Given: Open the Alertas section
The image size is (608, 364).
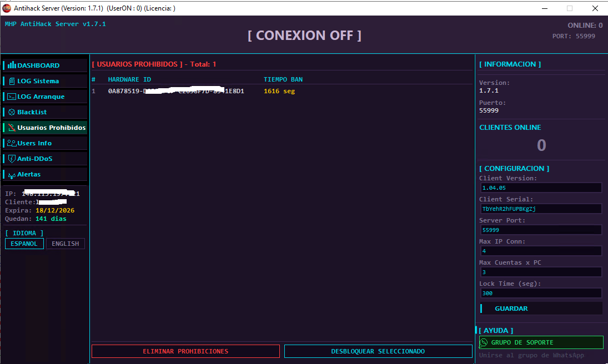Looking at the screenshot, I should pos(45,174).
